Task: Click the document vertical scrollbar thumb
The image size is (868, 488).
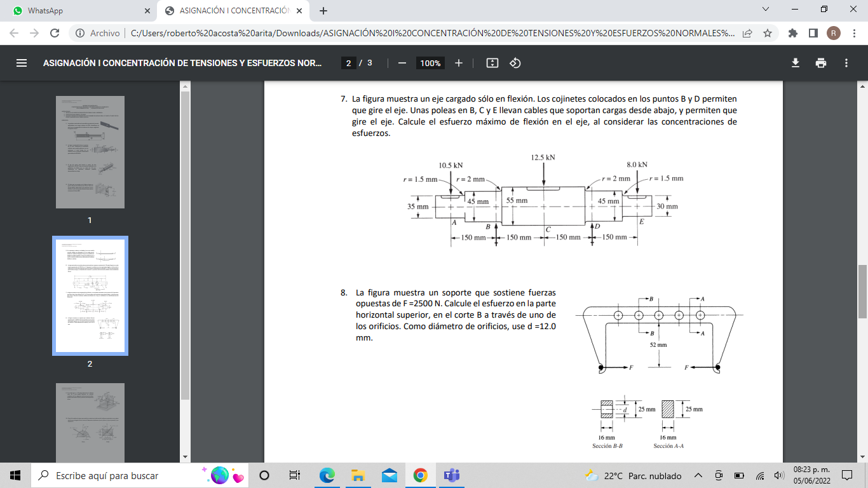Action: tap(862, 291)
